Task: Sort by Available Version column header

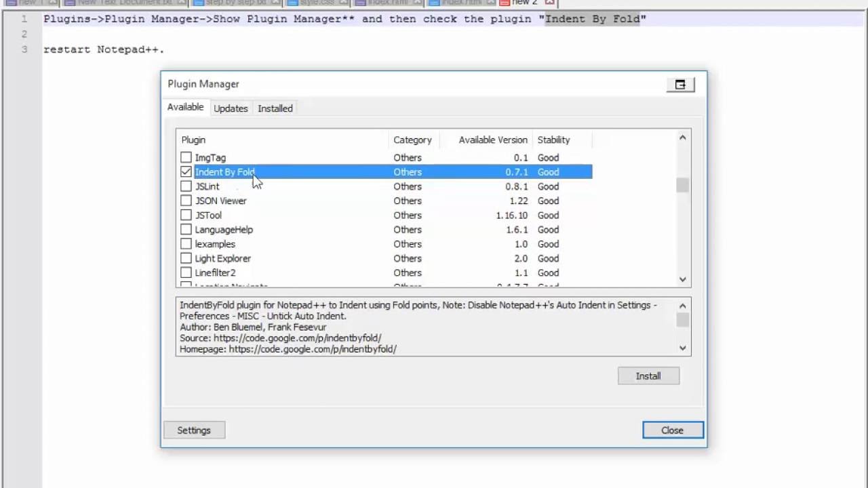Action: click(486, 140)
